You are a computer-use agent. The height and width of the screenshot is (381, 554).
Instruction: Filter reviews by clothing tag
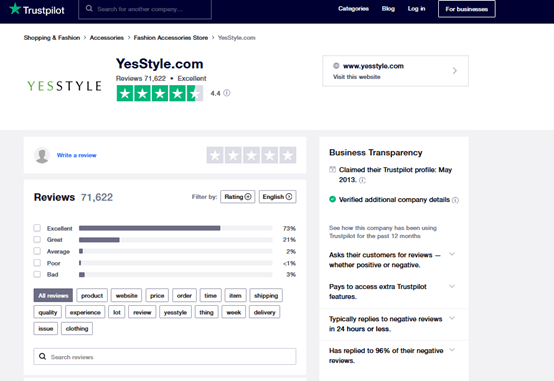point(77,328)
